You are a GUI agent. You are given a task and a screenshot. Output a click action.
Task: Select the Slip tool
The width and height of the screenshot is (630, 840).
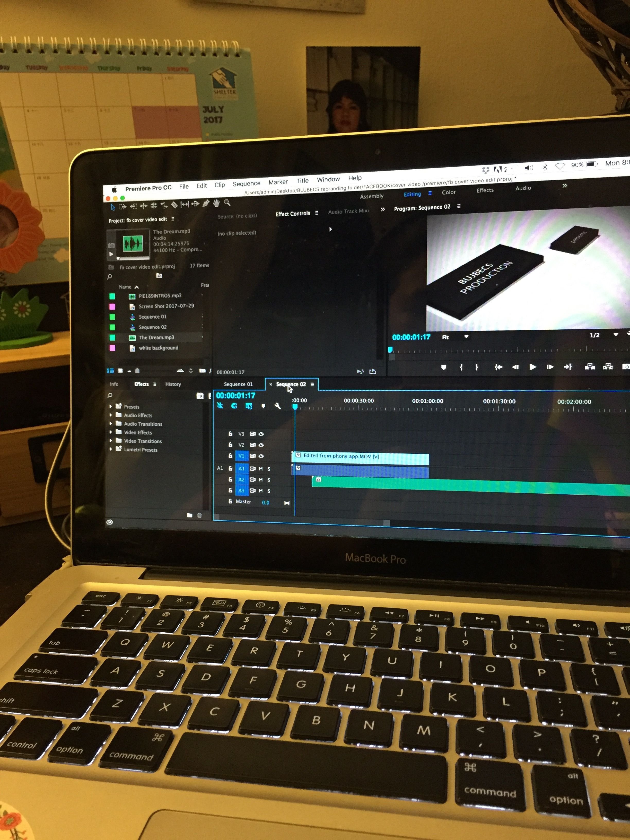(x=185, y=204)
